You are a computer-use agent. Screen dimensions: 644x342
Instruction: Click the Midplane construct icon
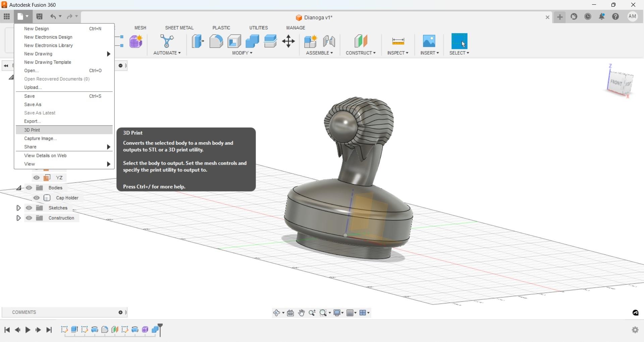(361, 41)
